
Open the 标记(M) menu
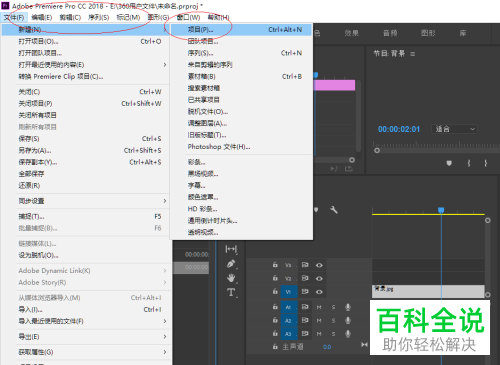click(128, 17)
